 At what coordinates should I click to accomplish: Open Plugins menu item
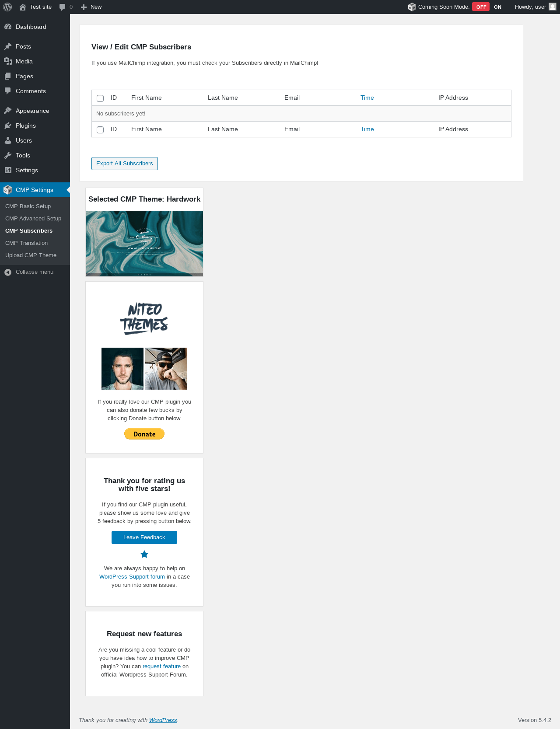[35, 126]
